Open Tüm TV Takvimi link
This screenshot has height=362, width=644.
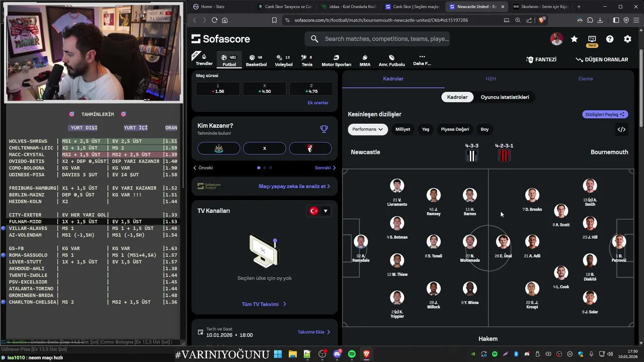point(264,304)
